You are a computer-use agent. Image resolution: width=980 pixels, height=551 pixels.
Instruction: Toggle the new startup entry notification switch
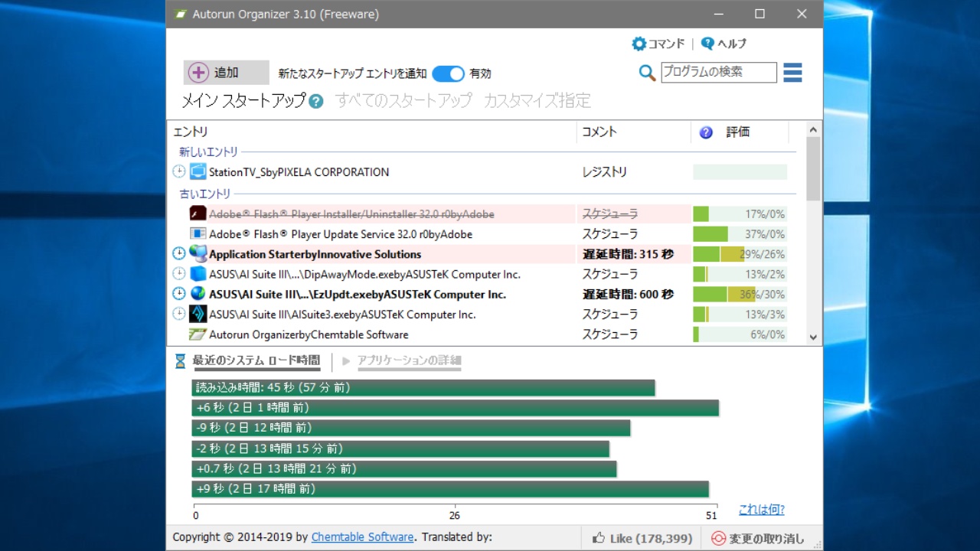click(448, 73)
